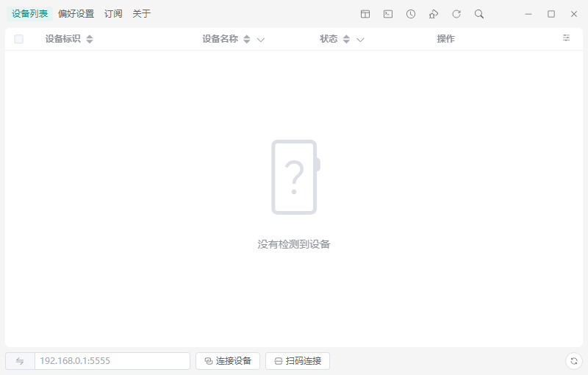Image resolution: width=588 pixels, height=375 pixels.
Task: Minimize the application window
Action: tap(528, 14)
